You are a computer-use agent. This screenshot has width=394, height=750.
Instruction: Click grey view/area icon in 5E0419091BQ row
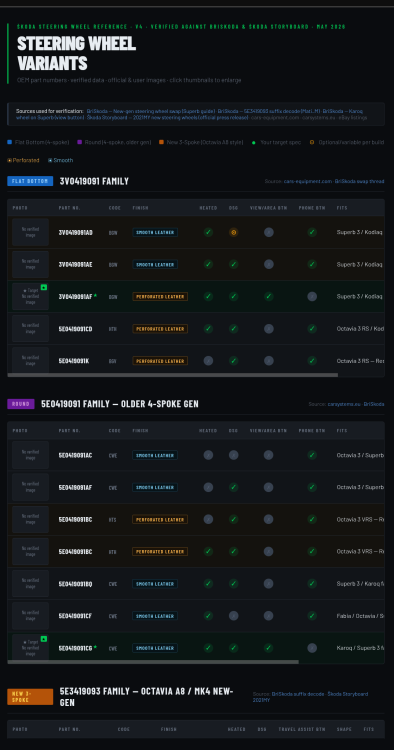tap(269, 584)
